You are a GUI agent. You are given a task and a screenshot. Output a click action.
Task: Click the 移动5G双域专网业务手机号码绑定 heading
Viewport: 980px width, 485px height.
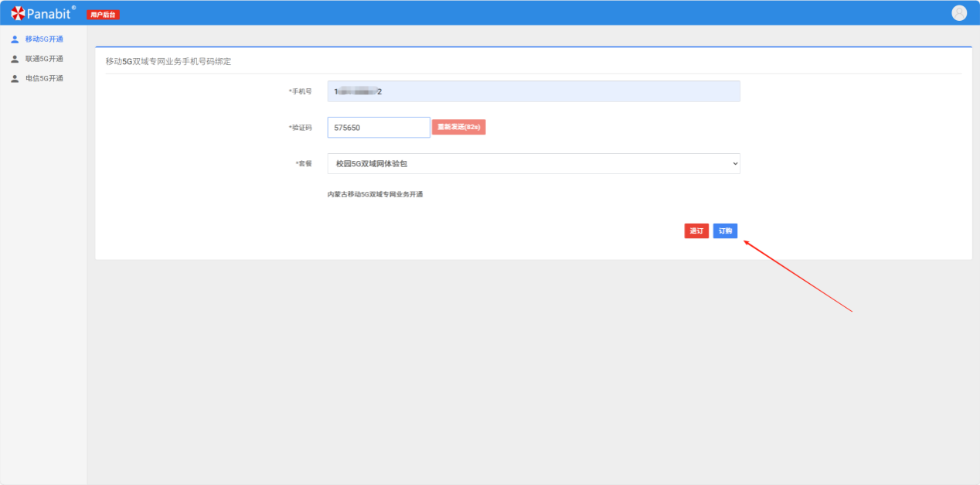(168, 61)
